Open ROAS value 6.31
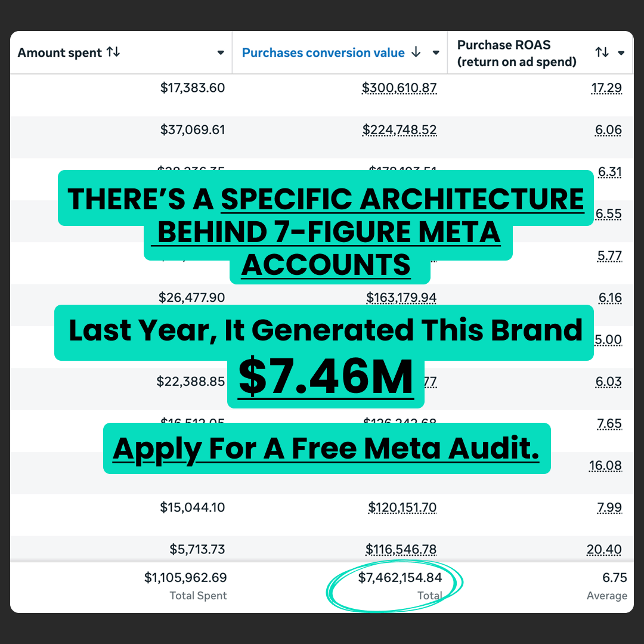Screen dimensions: 644x644 click(x=609, y=172)
